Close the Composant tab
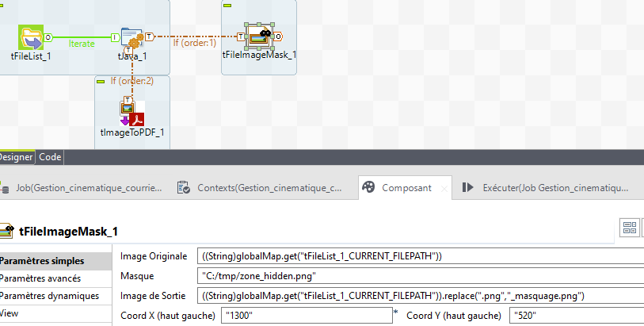Image resolution: width=644 pixels, height=326 pixels. [x=444, y=188]
